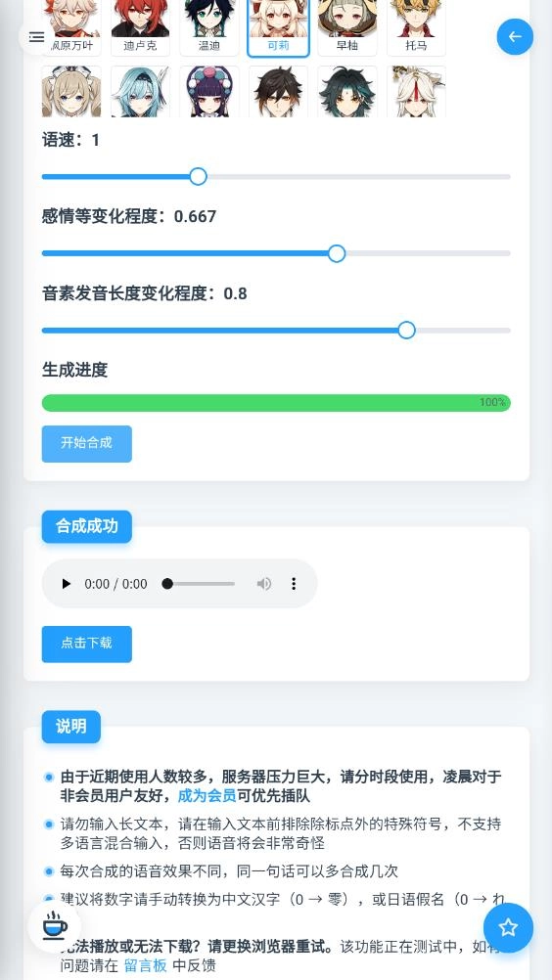The width and height of the screenshot is (552, 980).
Task: Click the audio playback seek bar
Action: (x=199, y=584)
